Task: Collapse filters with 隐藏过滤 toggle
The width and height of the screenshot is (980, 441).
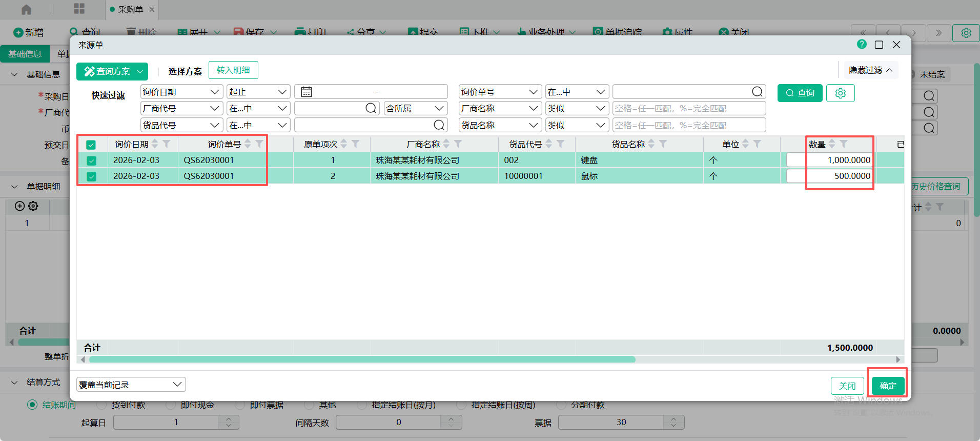Action: pyautogui.click(x=870, y=70)
